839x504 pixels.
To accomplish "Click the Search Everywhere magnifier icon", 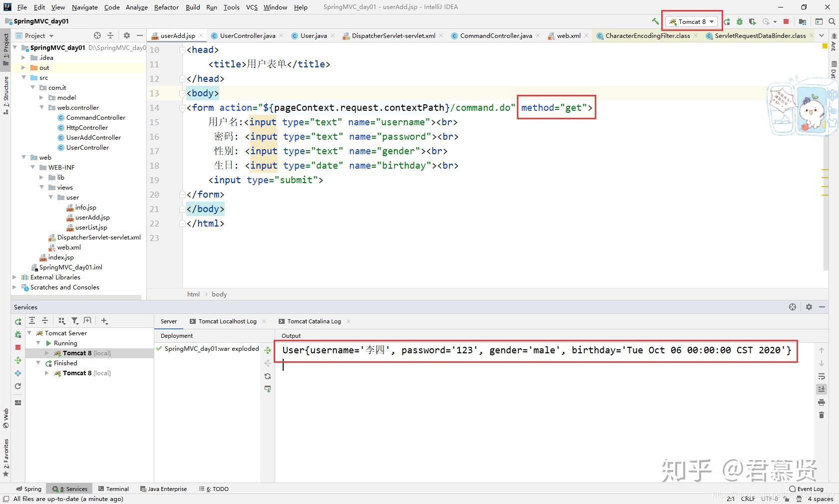I will click(x=832, y=21).
